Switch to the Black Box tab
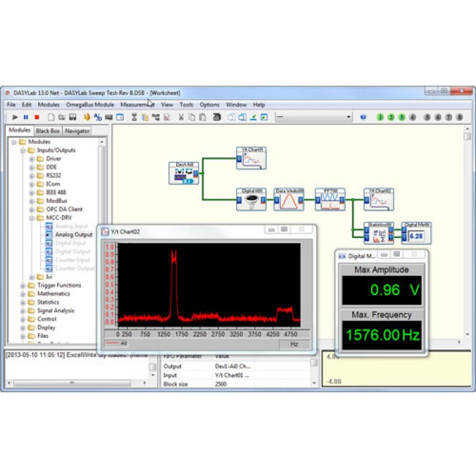 point(48,131)
